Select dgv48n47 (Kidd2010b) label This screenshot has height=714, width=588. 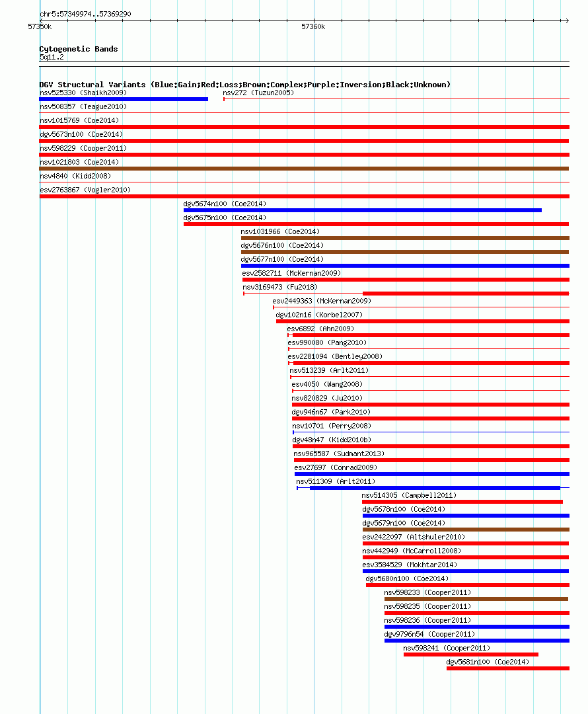tap(332, 440)
